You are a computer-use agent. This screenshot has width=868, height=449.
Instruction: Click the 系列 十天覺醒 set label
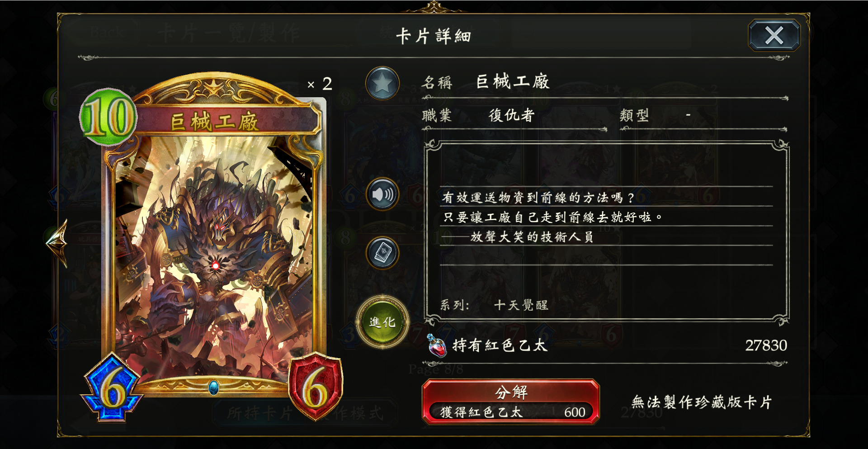click(494, 305)
